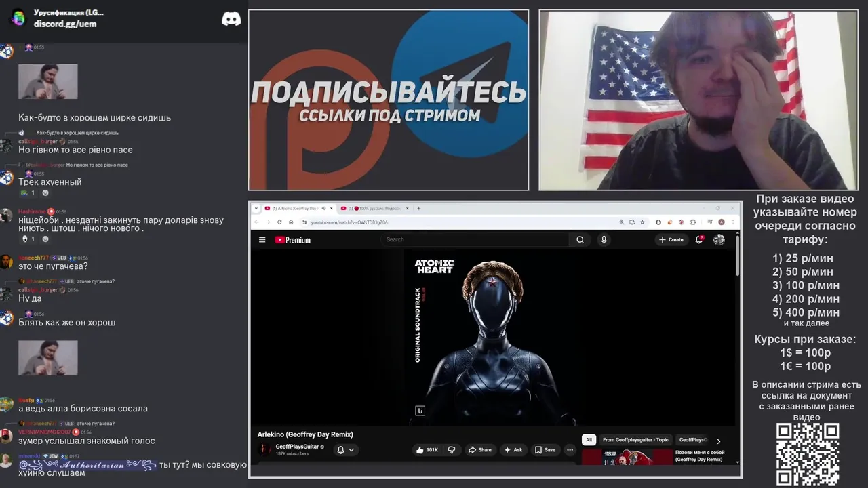Open the YouTube hamburger guide menu
Image resolution: width=868 pixels, height=488 pixels.
(262, 239)
